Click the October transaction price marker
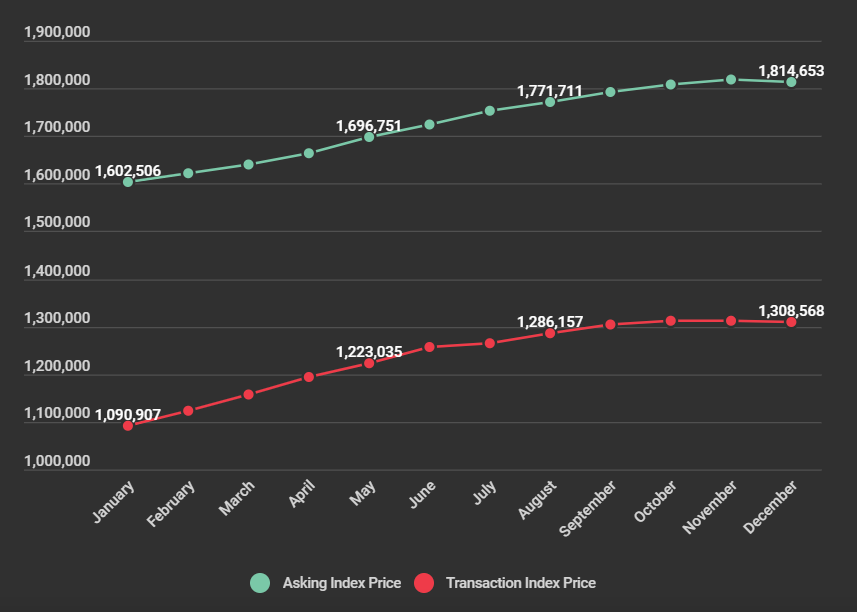This screenshot has width=857, height=612. click(671, 321)
